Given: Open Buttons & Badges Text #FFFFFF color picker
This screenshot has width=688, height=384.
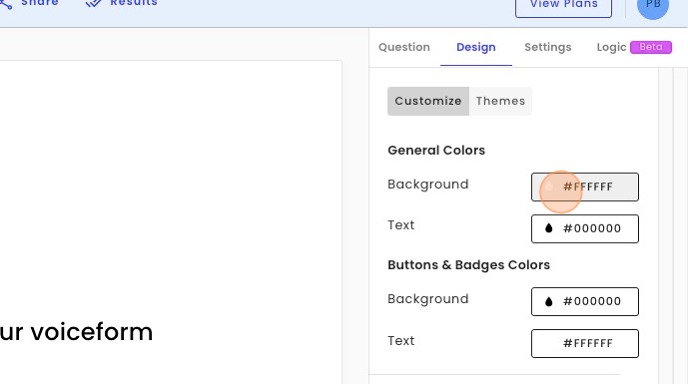Looking at the screenshot, I should pyautogui.click(x=585, y=343).
